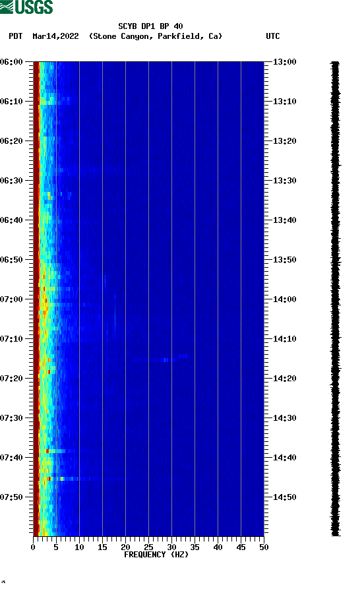This screenshot has width=364, height=589.
Task: Click the 20 Hz frequency tick label
Action: [x=125, y=547]
